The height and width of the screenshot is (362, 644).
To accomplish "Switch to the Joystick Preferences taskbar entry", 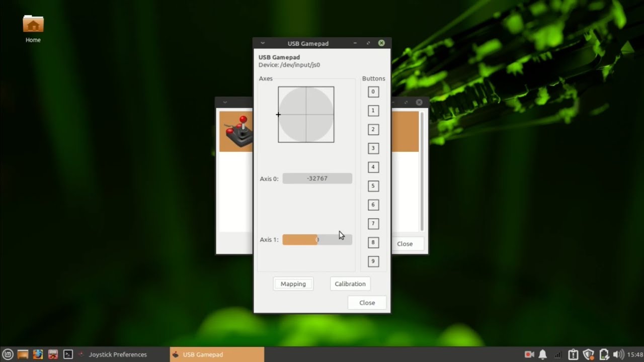I will [117, 354].
